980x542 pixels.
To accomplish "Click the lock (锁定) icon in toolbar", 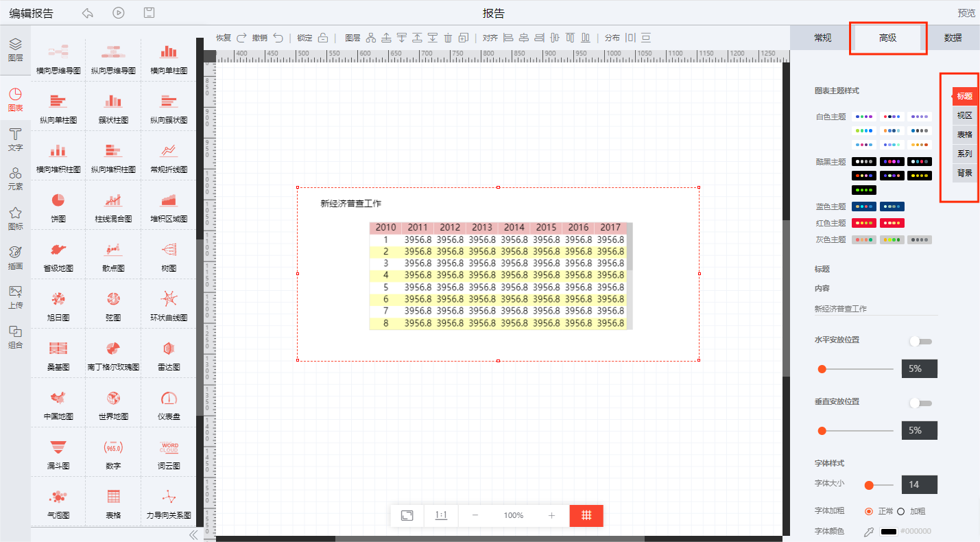I will pos(322,38).
